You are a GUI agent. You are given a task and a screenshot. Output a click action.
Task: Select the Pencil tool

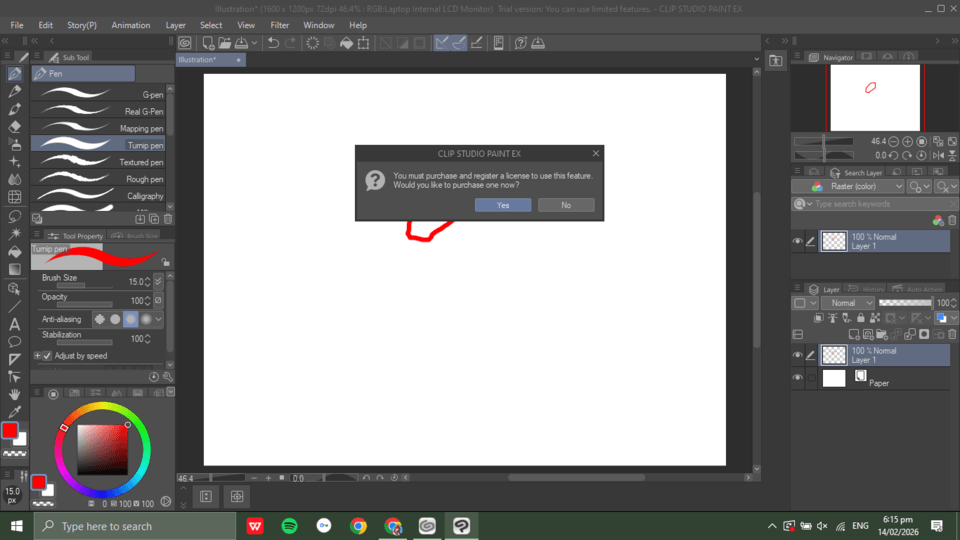15,92
